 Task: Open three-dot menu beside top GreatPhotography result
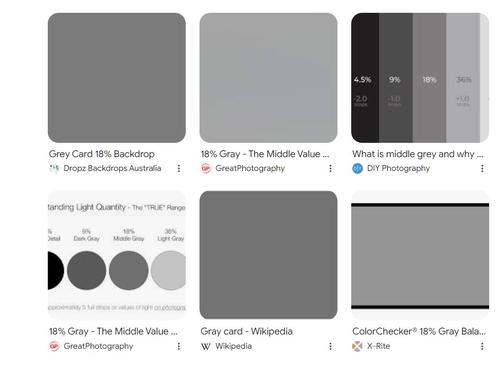coord(330,168)
